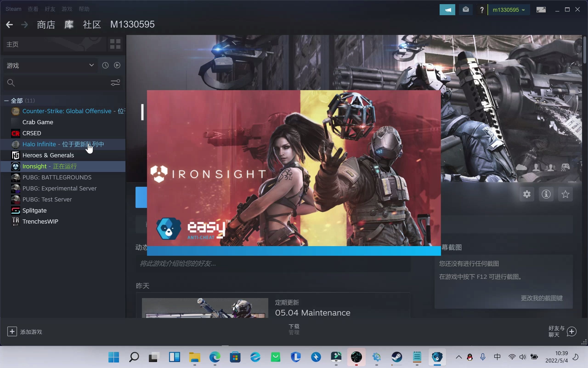Select Halo Infinite in the library
The height and width of the screenshot is (368, 588).
click(63, 144)
